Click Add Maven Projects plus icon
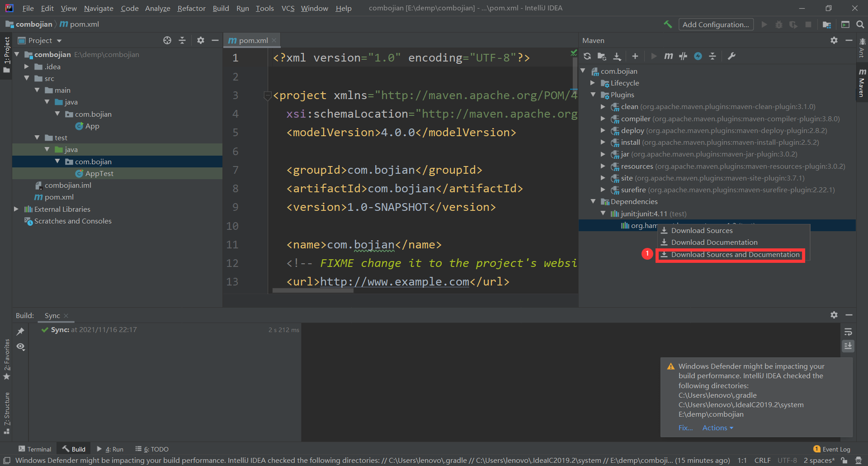The height and width of the screenshot is (466, 868). (x=635, y=56)
